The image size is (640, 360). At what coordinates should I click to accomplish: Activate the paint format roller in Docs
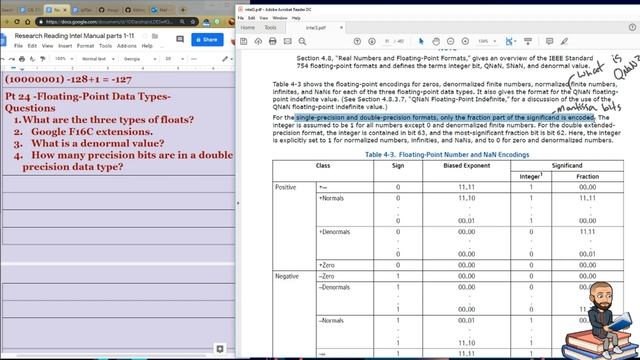[x=42, y=59]
